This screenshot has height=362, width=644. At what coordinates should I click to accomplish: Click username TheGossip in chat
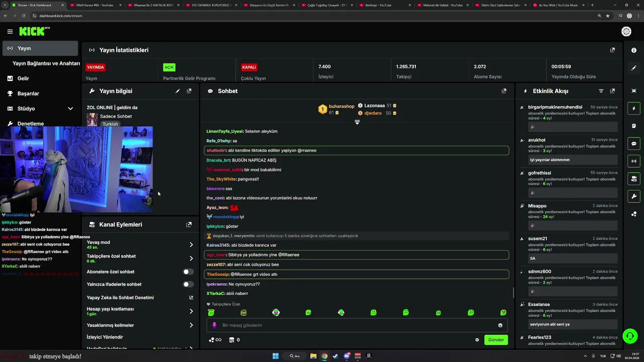click(x=217, y=275)
